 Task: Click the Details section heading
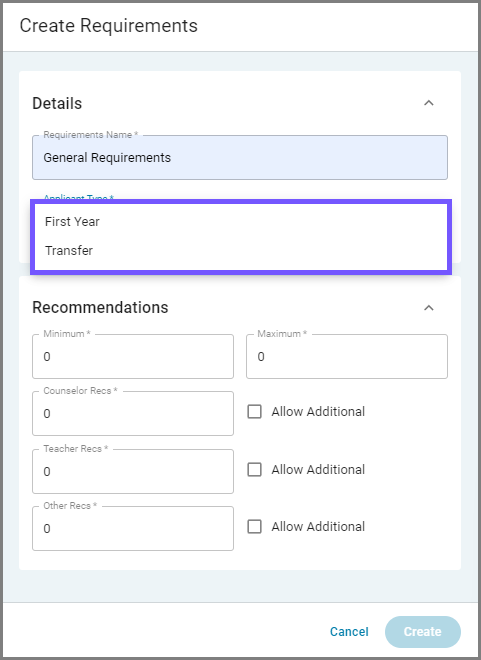(57, 104)
